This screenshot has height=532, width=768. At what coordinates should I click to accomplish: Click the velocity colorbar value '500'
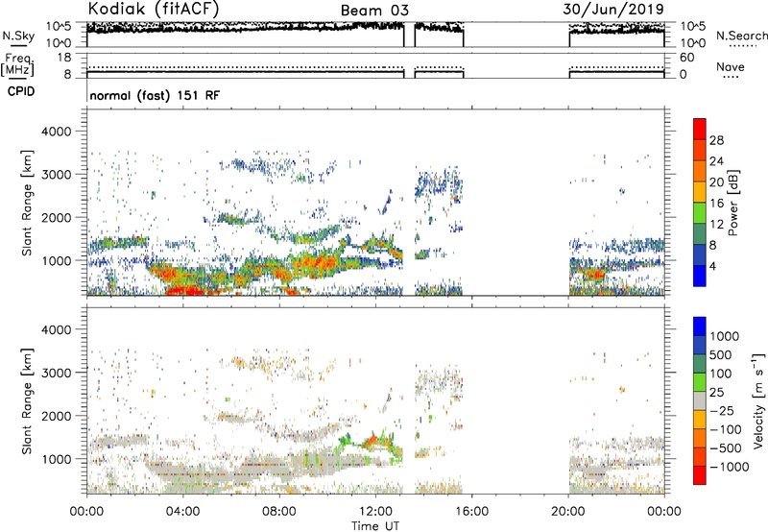(x=721, y=354)
